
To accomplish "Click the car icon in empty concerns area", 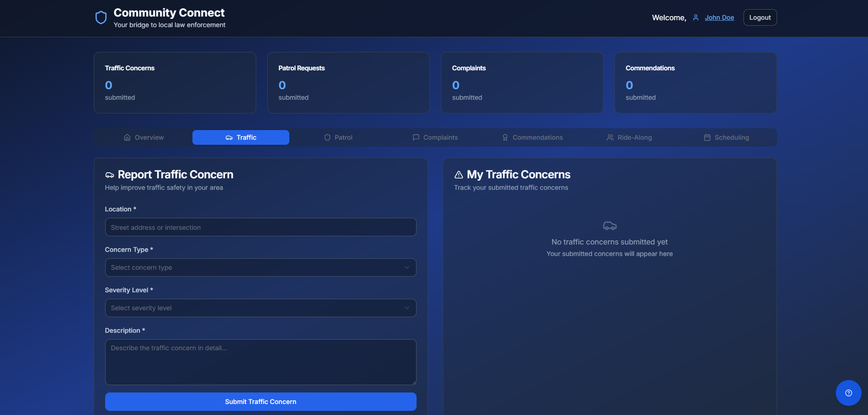I will (x=609, y=226).
